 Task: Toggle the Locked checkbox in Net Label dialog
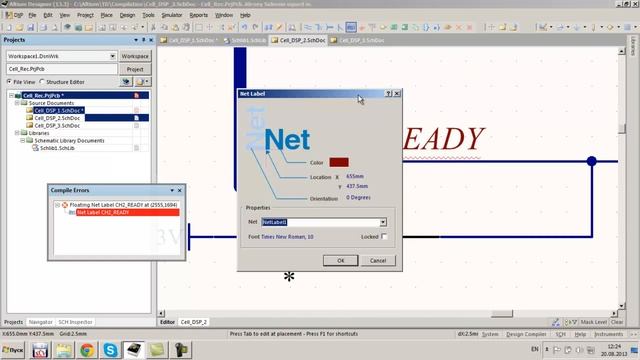pos(384,236)
